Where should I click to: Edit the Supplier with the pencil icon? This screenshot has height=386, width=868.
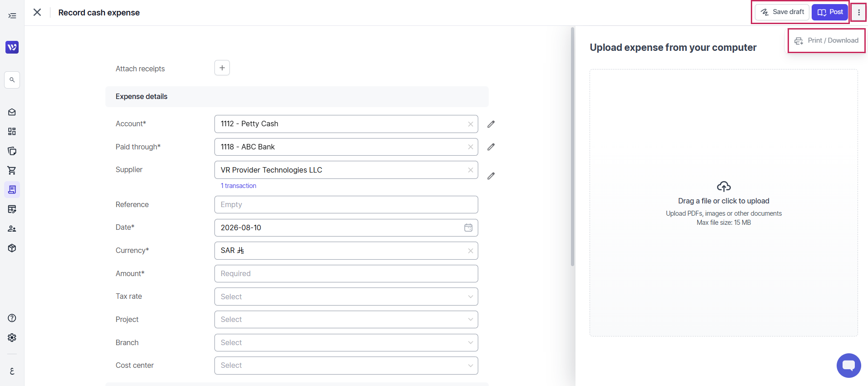(x=491, y=176)
